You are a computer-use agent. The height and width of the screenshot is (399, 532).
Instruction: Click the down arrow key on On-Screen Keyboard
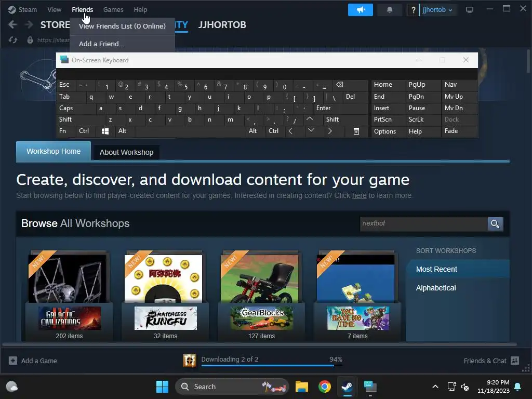tap(311, 130)
